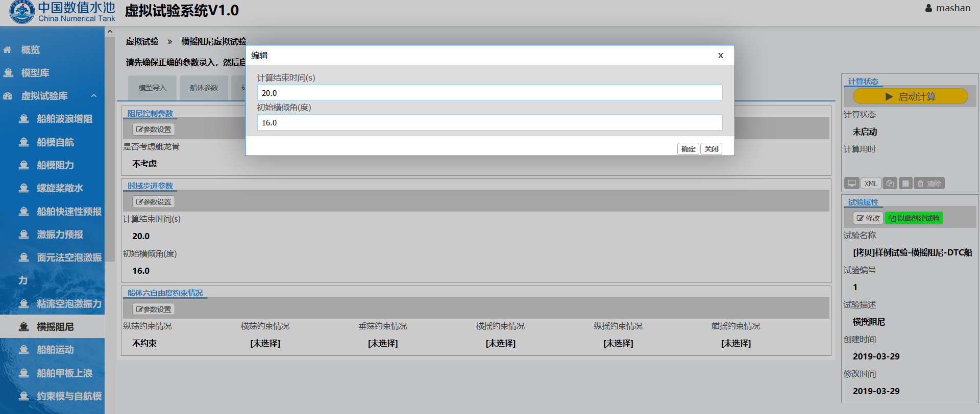980x414 pixels.
Task: Click the 关闭 button in the dialog
Action: (x=711, y=149)
